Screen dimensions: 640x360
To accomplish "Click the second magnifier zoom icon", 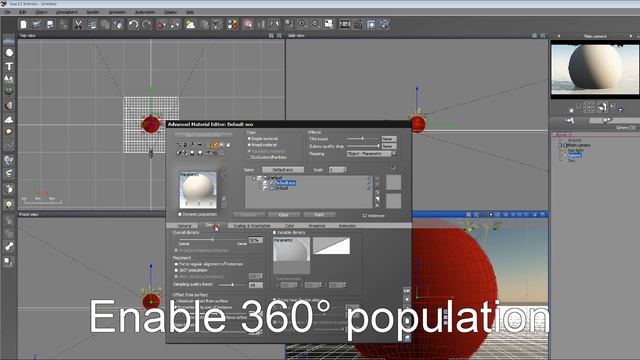I will (x=302, y=24).
